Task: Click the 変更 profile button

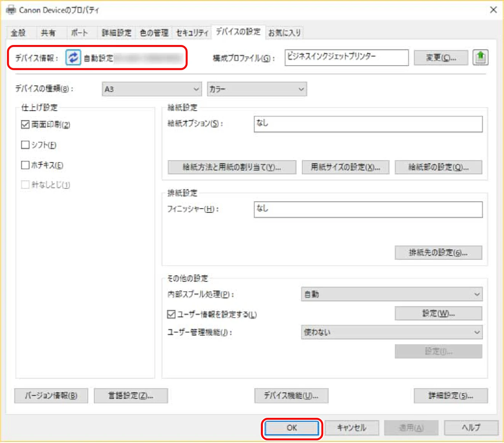Action: [441, 58]
